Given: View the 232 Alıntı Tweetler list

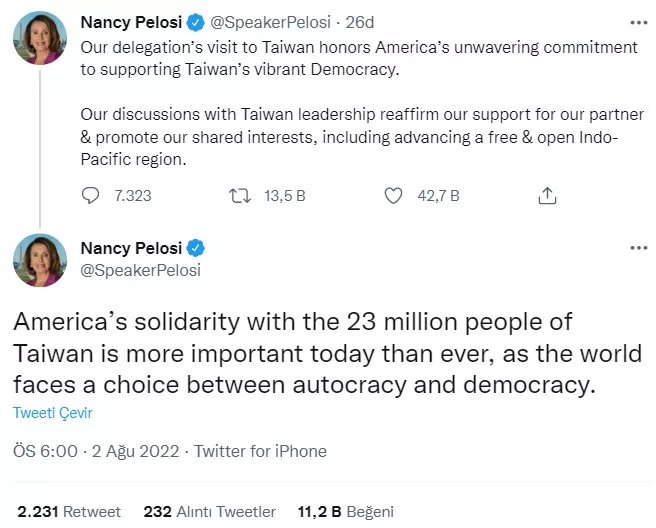Looking at the screenshot, I should click(210, 511).
